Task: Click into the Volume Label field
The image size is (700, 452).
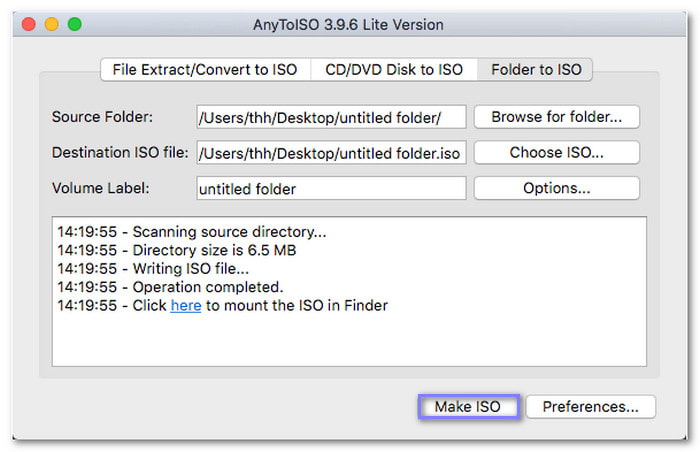Action: point(331,188)
